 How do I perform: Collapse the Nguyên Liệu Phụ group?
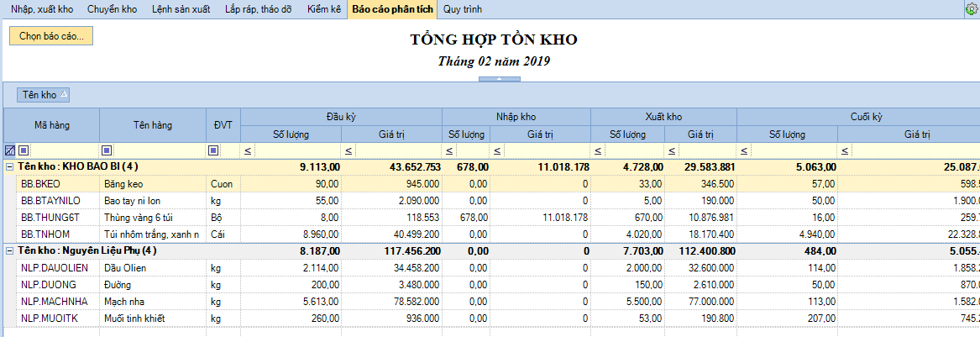pyautogui.click(x=9, y=250)
